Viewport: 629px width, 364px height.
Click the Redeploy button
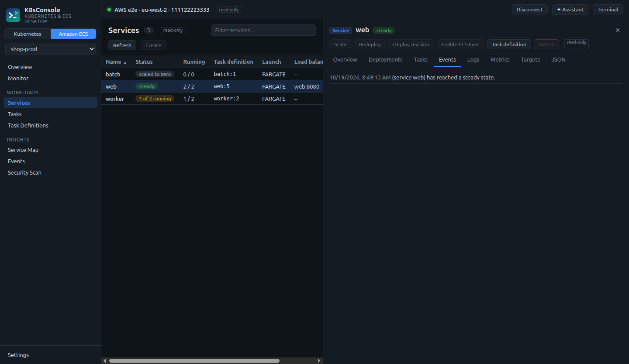pos(370,45)
